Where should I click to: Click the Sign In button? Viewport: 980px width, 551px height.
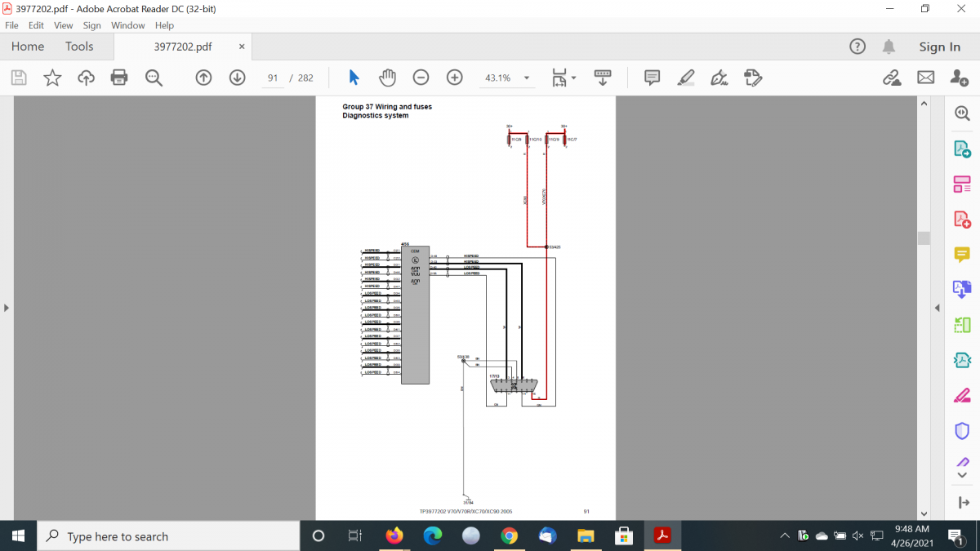[x=939, y=47]
